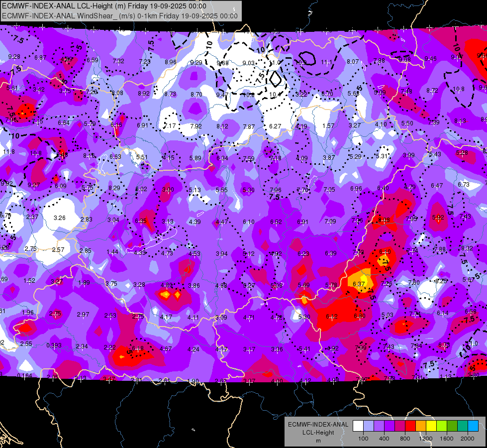Screen dimensions: 487x448
Task: Click the wind shear value 8.07
Action: (353, 62)
